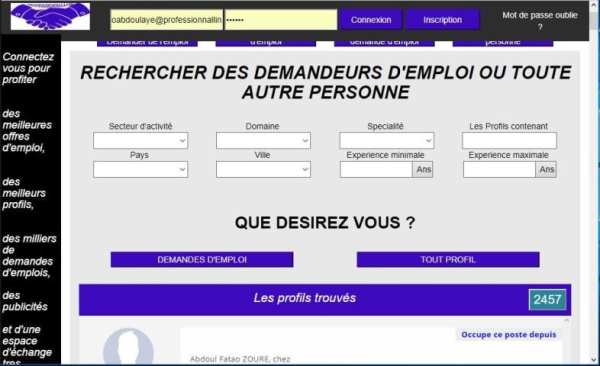Click the Connexion button
Viewport: 600px width, 366px height.
371,20
